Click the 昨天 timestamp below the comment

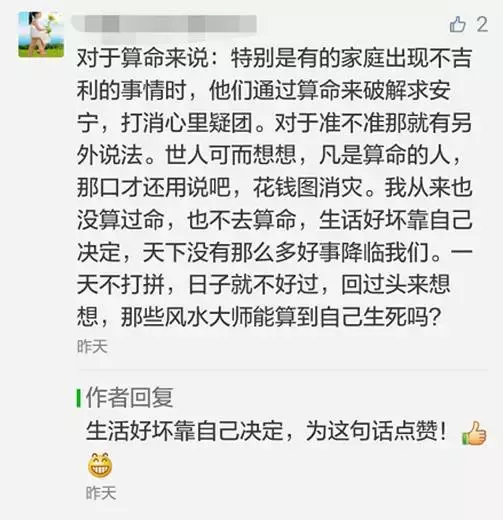coord(92,347)
